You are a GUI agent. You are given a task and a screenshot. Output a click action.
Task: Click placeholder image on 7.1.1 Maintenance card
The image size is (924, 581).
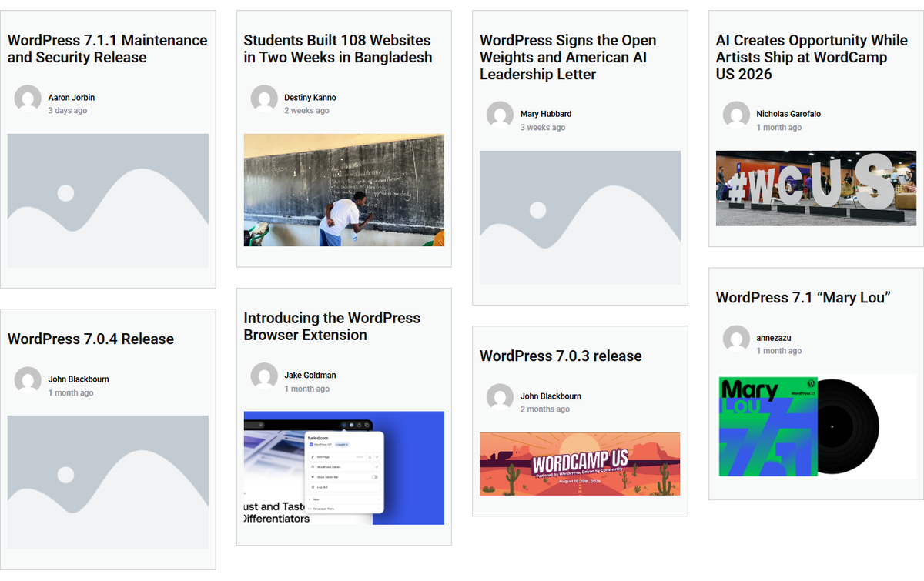(x=108, y=200)
